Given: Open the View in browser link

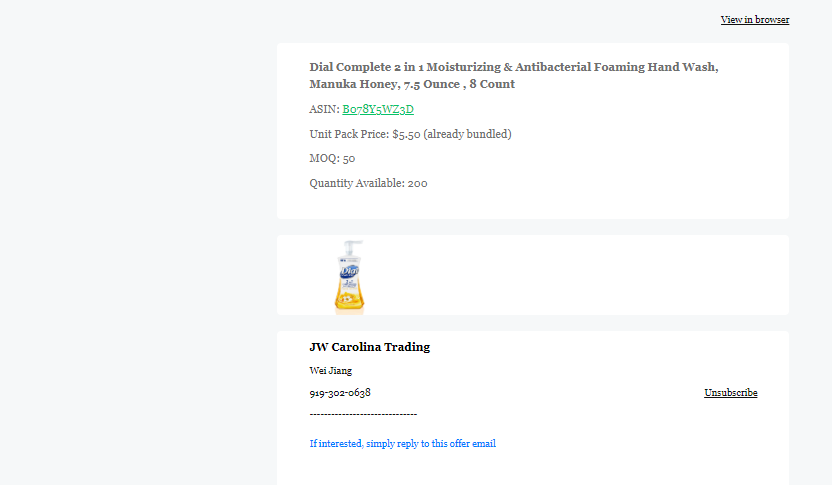Looking at the screenshot, I should 755,20.
